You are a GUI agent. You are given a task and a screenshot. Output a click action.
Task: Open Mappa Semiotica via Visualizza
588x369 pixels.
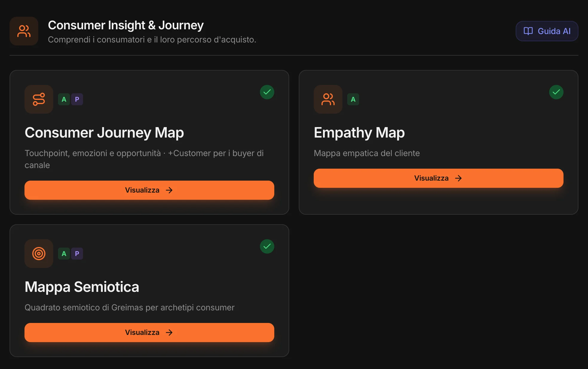coord(149,333)
